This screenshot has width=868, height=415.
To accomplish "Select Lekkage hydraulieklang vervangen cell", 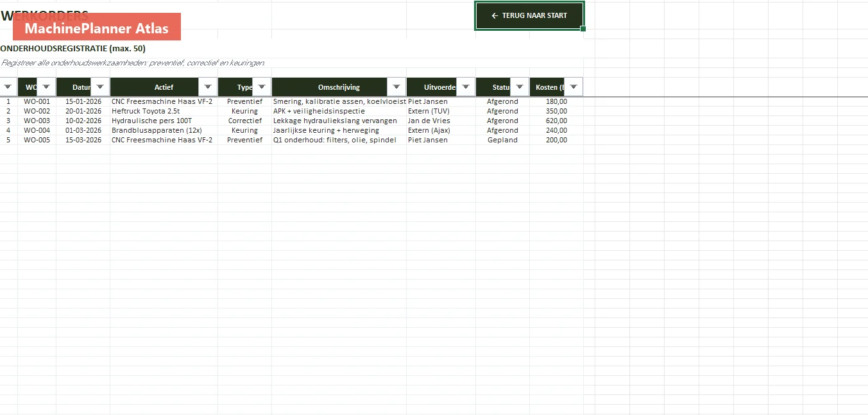I will (x=339, y=121).
